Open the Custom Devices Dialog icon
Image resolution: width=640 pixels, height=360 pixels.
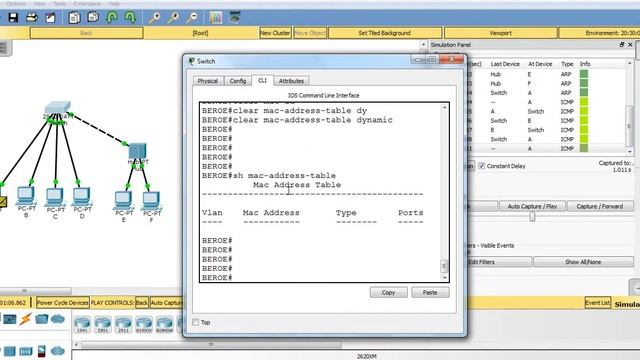pyautogui.click(x=235, y=18)
